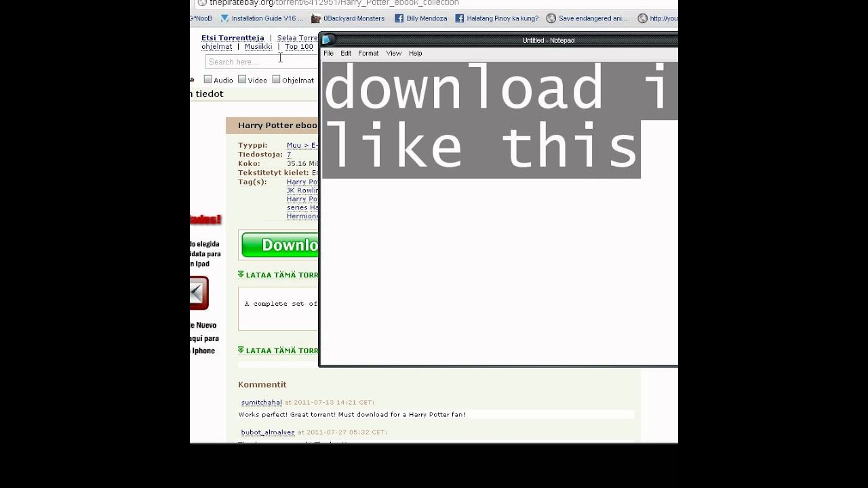
Task: Focus the Search here field
Action: click(x=262, y=62)
